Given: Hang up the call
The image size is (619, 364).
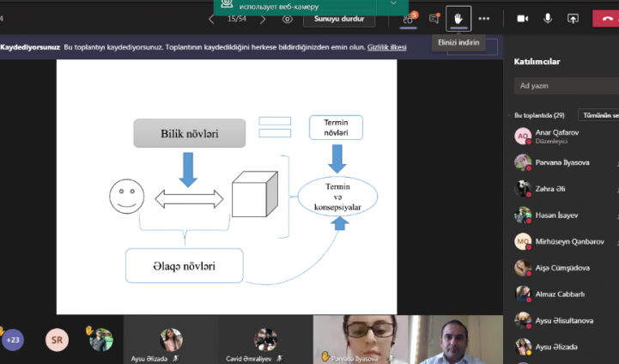Looking at the screenshot, I should (606, 19).
